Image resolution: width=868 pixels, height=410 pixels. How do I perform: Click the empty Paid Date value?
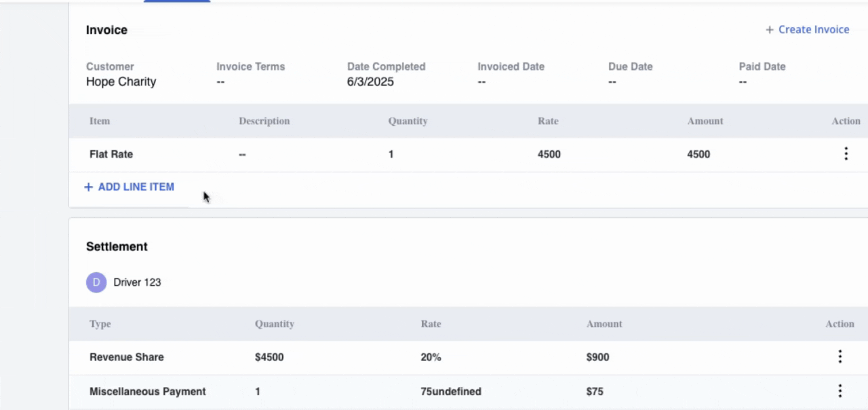(x=743, y=82)
